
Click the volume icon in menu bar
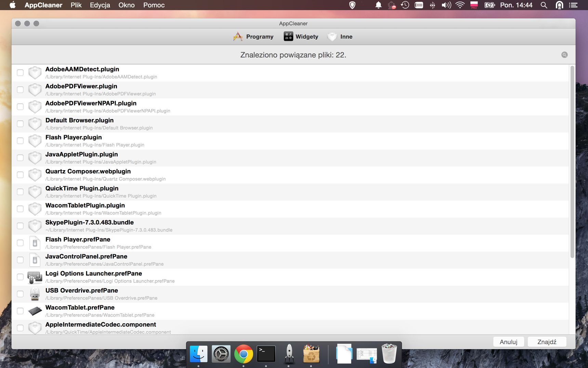pyautogui.click(x=446, y=5)
